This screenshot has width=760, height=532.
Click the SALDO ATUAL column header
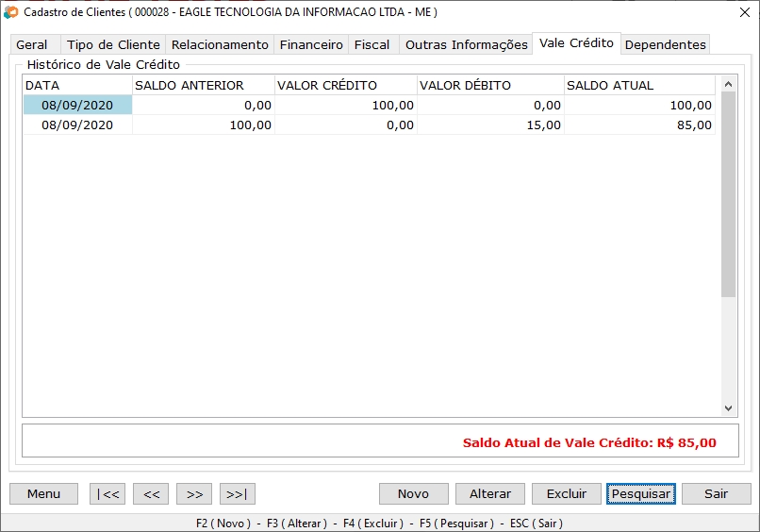click(x=640, y=85)
